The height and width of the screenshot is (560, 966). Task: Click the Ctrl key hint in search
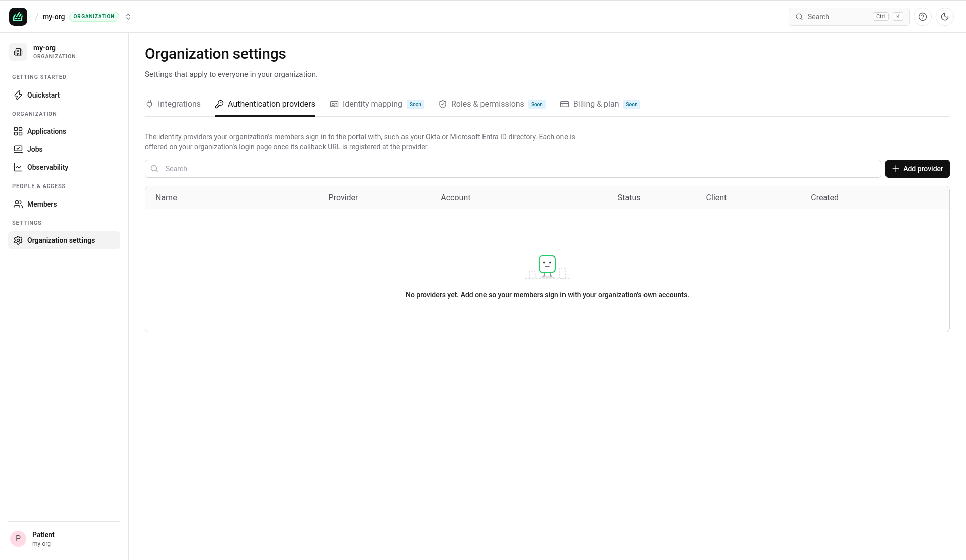[x=880, y=17]
